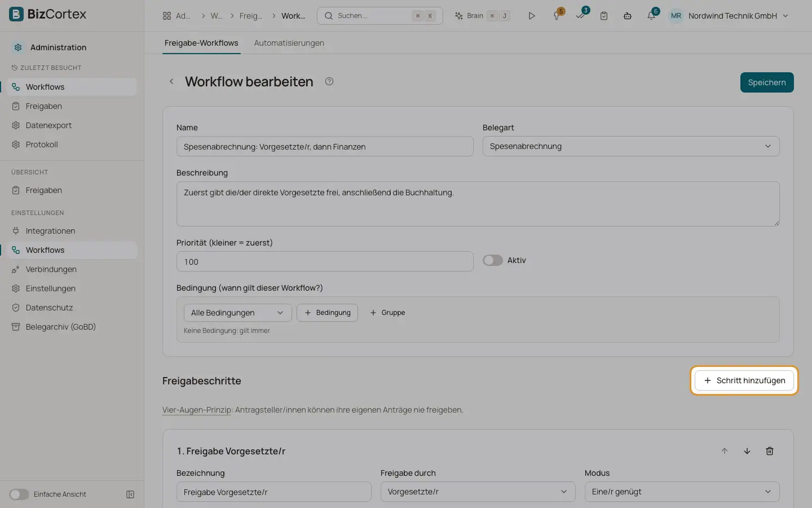Image resolution: width=812 pixels, height=508 pixels.
Task: Select the Freigabe-Workflows tab
Action: pyautogui.click(x=201, y=43)
